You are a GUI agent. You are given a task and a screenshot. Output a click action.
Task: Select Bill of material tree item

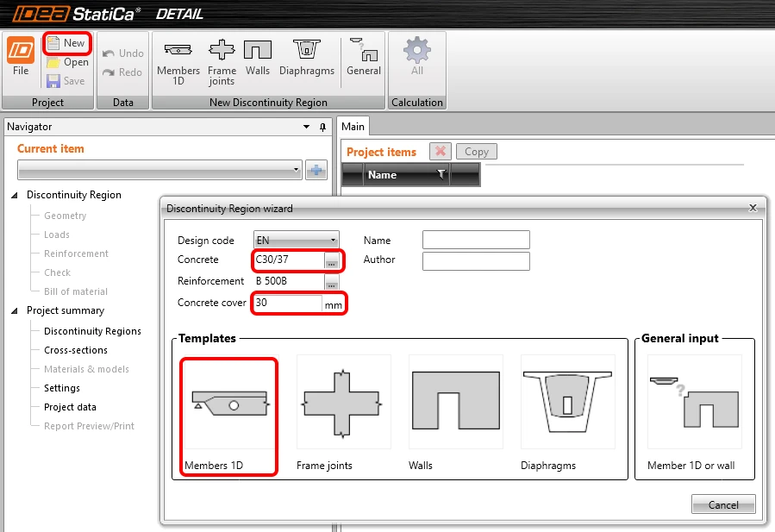[x=76, y=291]
